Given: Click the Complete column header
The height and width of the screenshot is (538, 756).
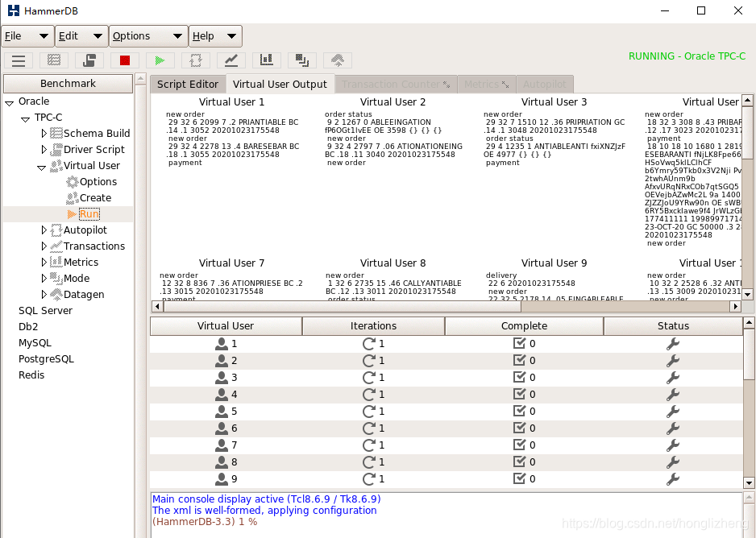Looking at the screenshot, I should tap(524, 326).
